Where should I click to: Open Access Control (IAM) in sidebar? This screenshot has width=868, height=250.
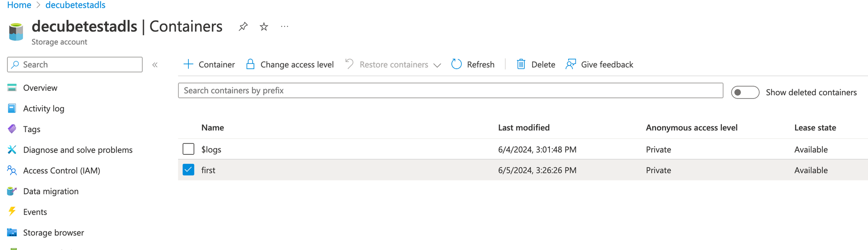[x=61, y=170]
